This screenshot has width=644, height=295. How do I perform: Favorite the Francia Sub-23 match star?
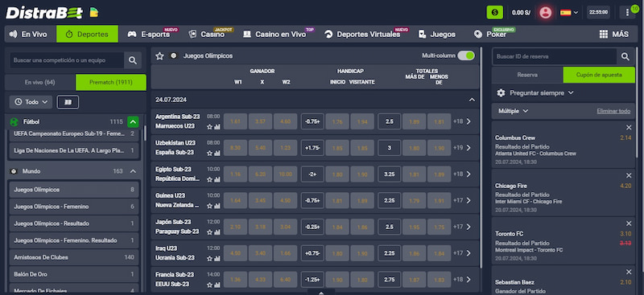[x=210, y=285]
